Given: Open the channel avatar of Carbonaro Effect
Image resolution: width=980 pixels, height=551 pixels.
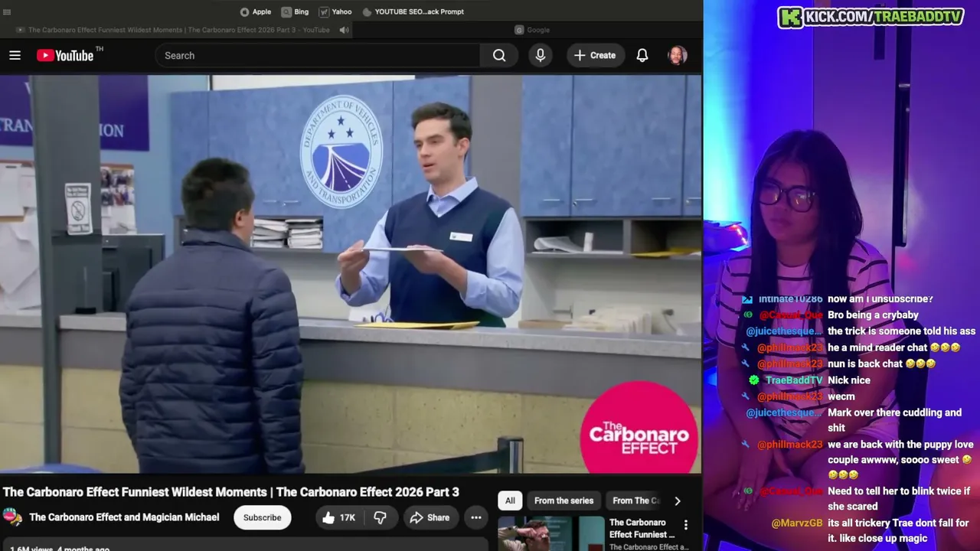Looking at the screenshot, I should click(x=12, y=517).
